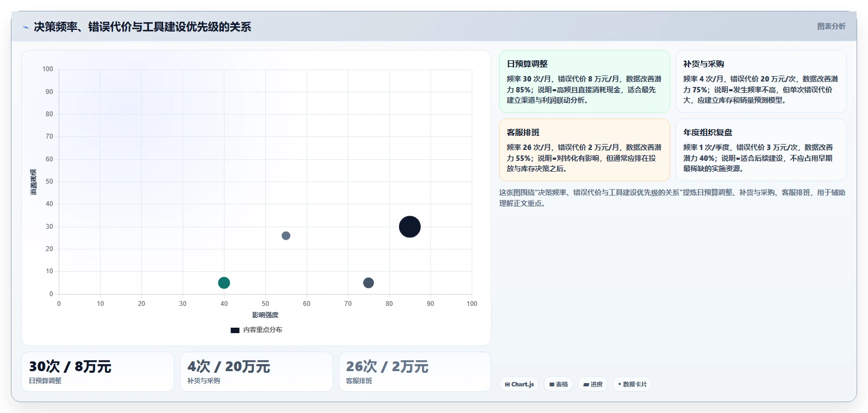Click the header icon beside the title

(x=26, y=27)
